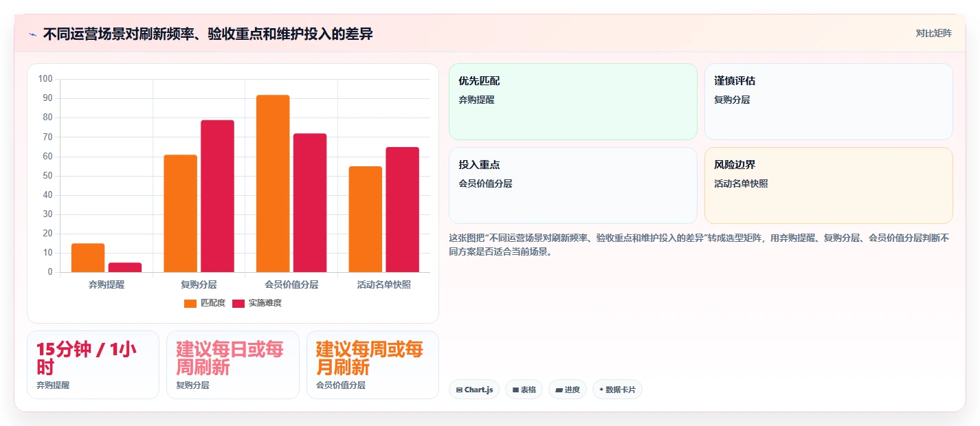Click the 100 y-axis value
The image size is (980, 426).
pyautogui.click(x=45, y=79)
